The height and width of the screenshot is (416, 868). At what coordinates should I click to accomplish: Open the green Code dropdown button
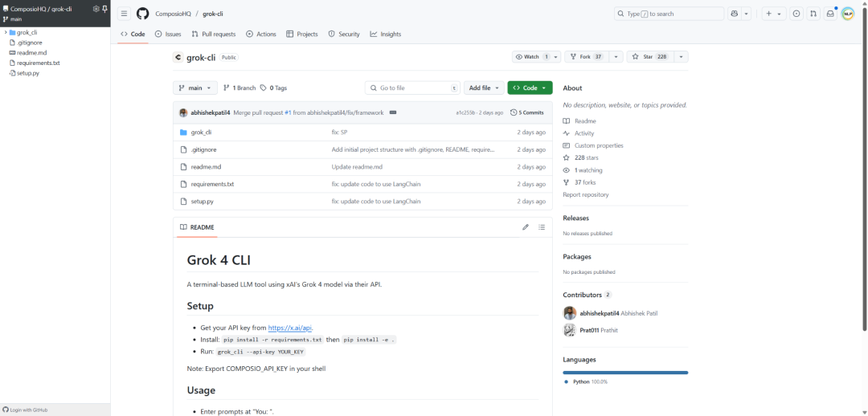point(530,88)
